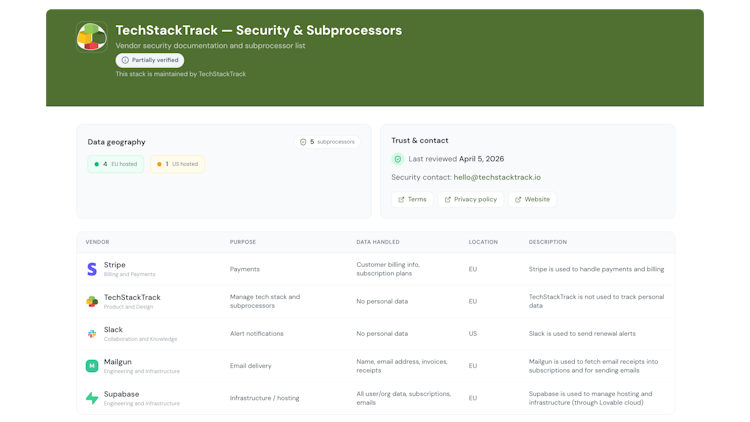Viewport: 750px width, 422px height.
Task: Click the TechStackTrack vendor row icon
Action: (x=92, y=301)
